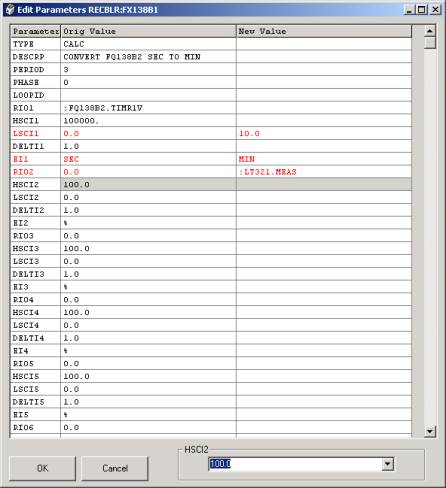
Task: Select the RI02 New Value :LT321.MEAS cell
Action: click(324, 172)
